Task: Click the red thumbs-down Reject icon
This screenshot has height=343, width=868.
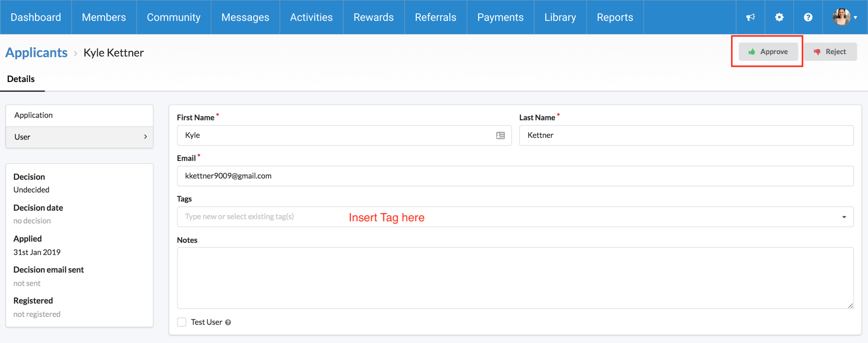Action: [x=817, y=52]
